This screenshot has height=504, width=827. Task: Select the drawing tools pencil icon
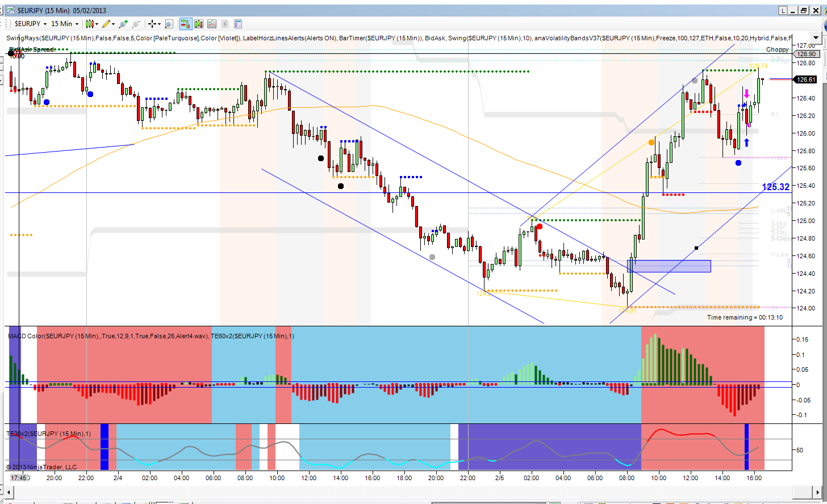106,24
